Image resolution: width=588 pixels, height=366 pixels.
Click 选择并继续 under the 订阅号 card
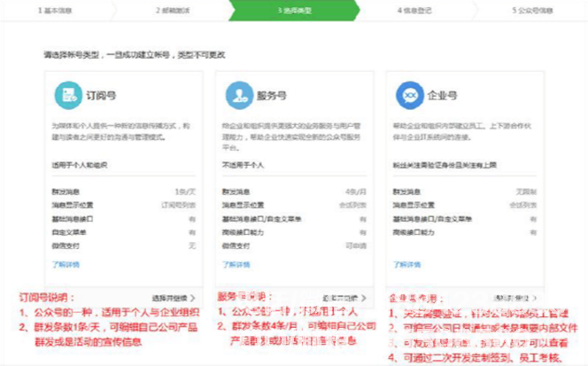point(174,298)
